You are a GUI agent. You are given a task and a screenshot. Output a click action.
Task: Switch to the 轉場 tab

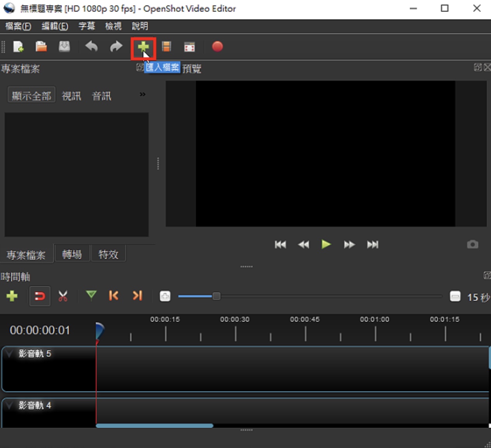pos(72,254)
